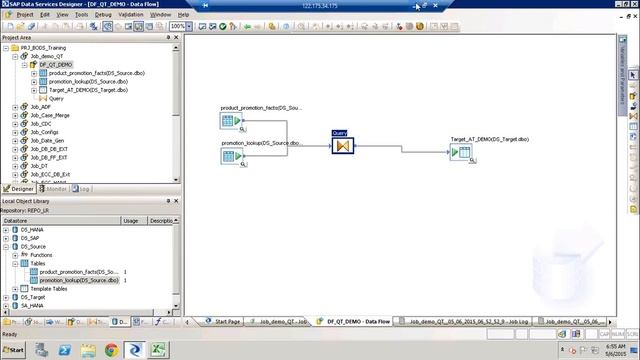Viewport: 640px width, 360px height.
Task: Click the green Back arrow icon
Action: [x=247, y=27]
